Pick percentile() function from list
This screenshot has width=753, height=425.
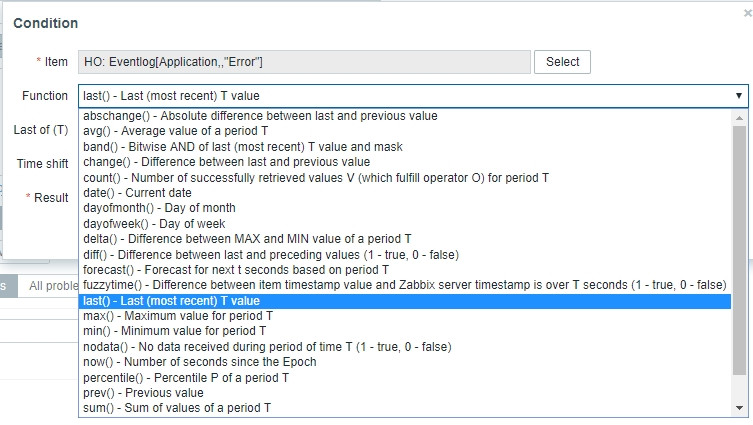click(404, 377)
